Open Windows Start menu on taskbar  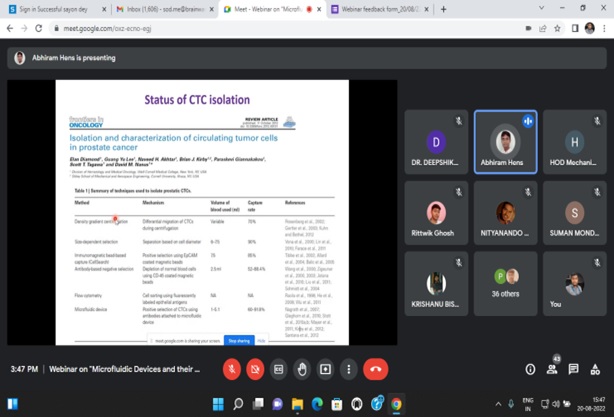218,404
